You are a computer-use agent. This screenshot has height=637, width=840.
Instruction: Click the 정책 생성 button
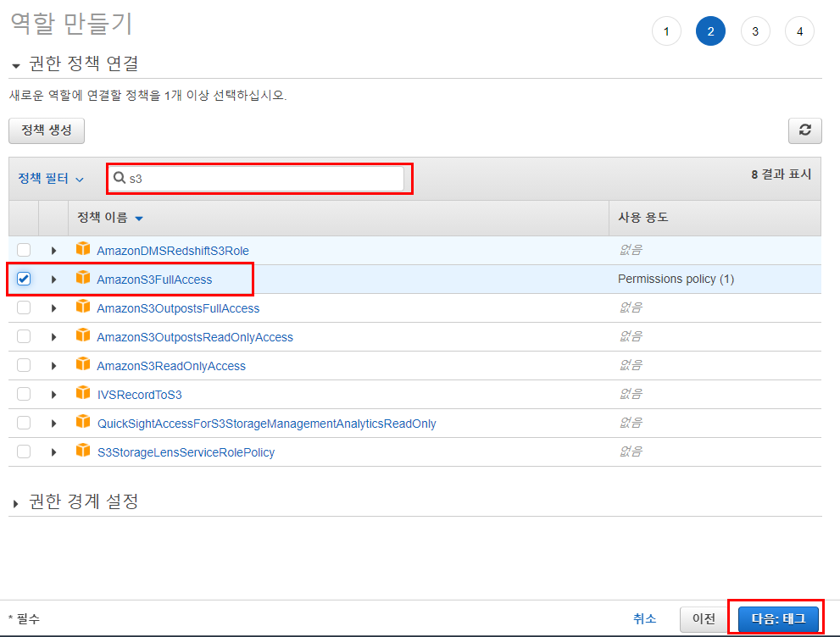[47, 130]
